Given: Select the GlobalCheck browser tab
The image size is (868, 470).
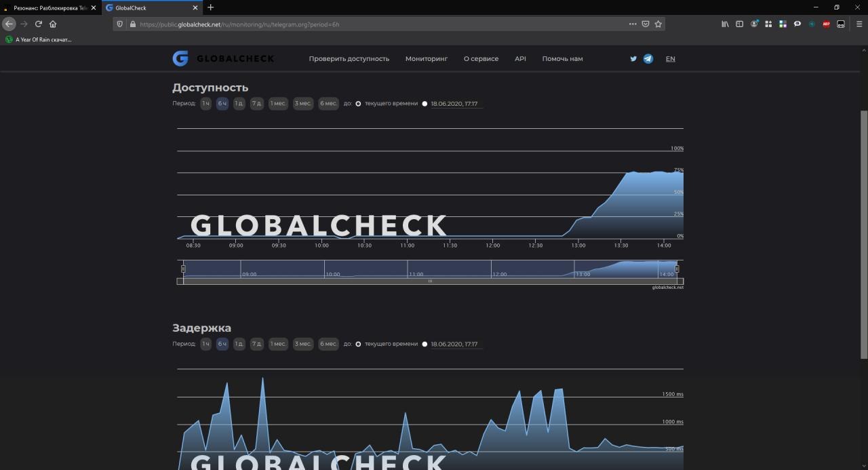Looking at the screenshot, I should (152, 7).
